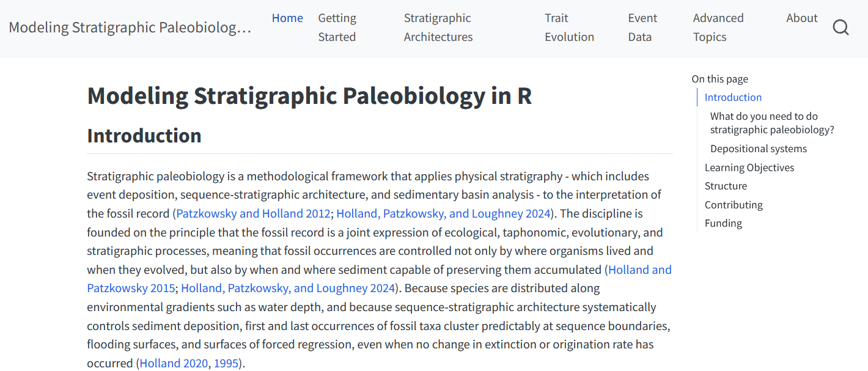Go to Depositional systems section

tap(758, 149)
